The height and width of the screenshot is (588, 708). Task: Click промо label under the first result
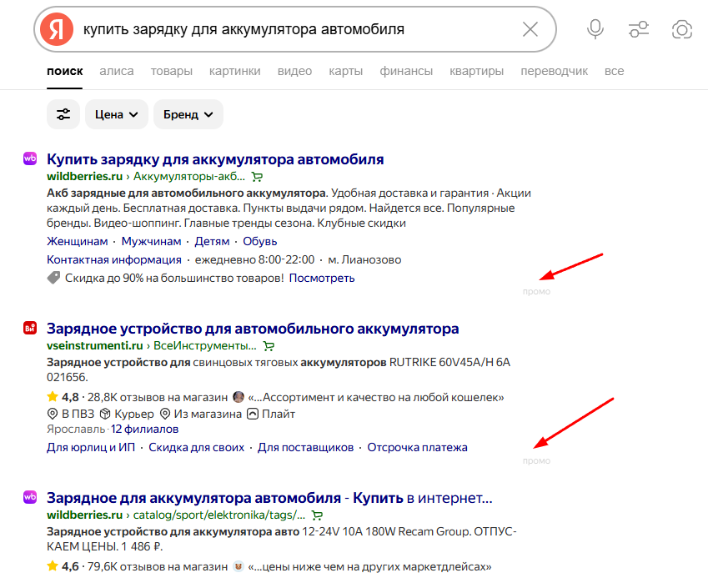[536, 292]
